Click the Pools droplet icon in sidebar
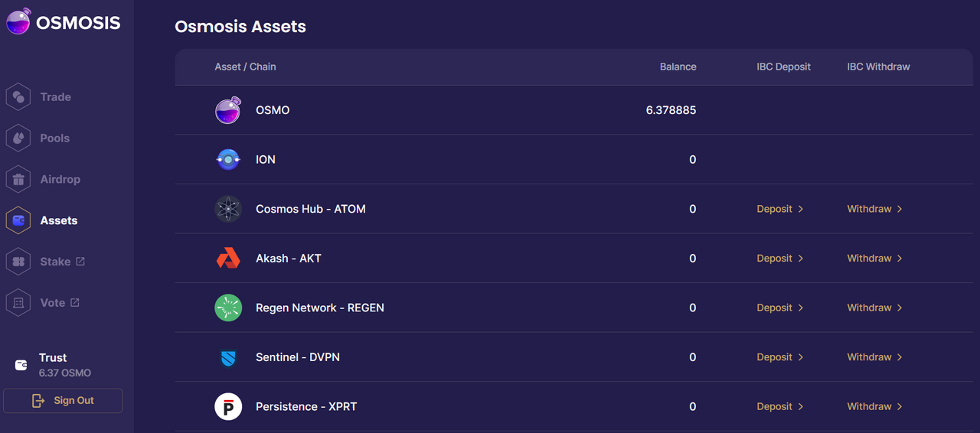 (18, 138)
